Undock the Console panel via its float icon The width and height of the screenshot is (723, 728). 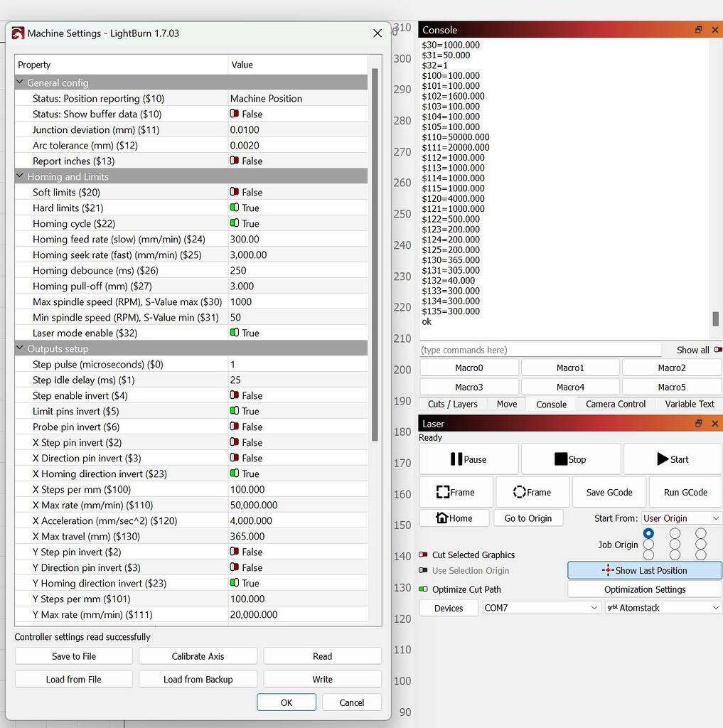tap(697, 30)
